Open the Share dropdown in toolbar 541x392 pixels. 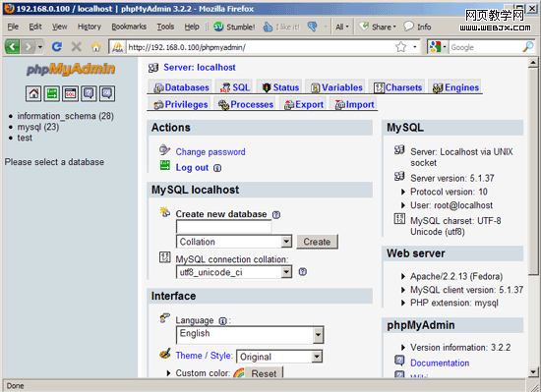pos(378,27)
